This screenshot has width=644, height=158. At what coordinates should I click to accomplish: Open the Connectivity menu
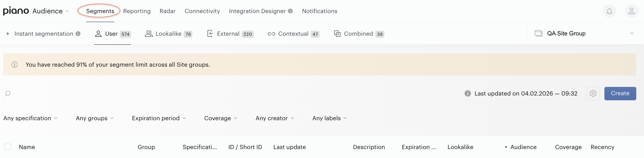202,11
